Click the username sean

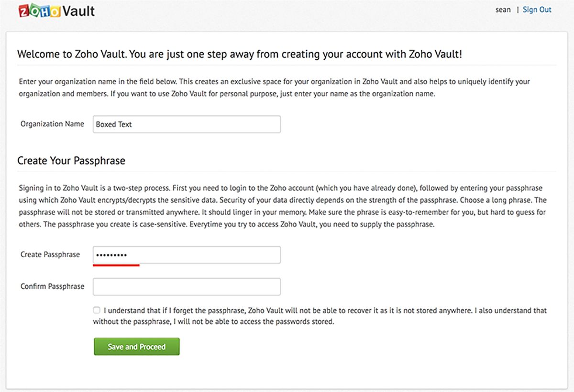tap(503, 10)
